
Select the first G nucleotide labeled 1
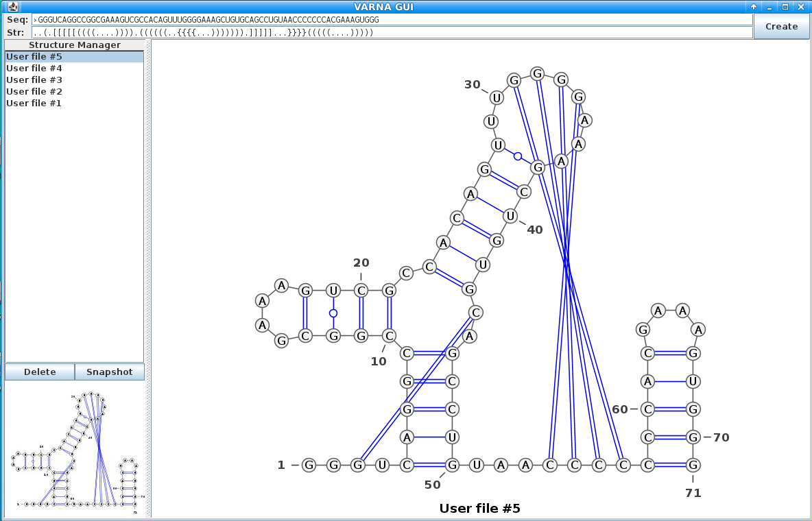click(x=309, y=465)
